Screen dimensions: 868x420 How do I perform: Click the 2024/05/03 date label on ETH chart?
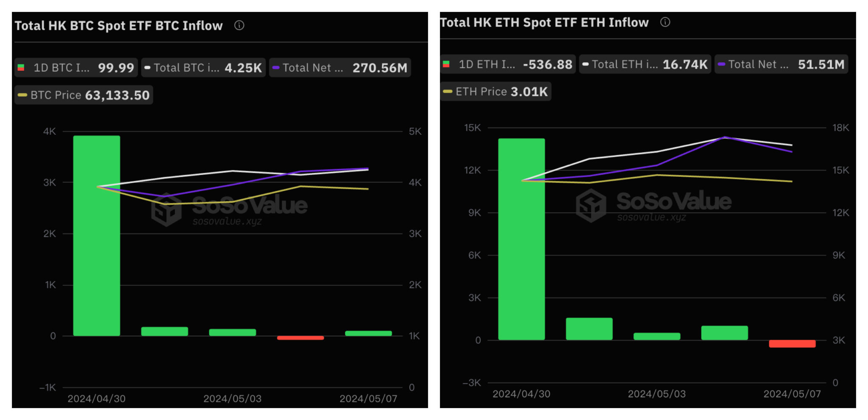click(x=657, y=394)
